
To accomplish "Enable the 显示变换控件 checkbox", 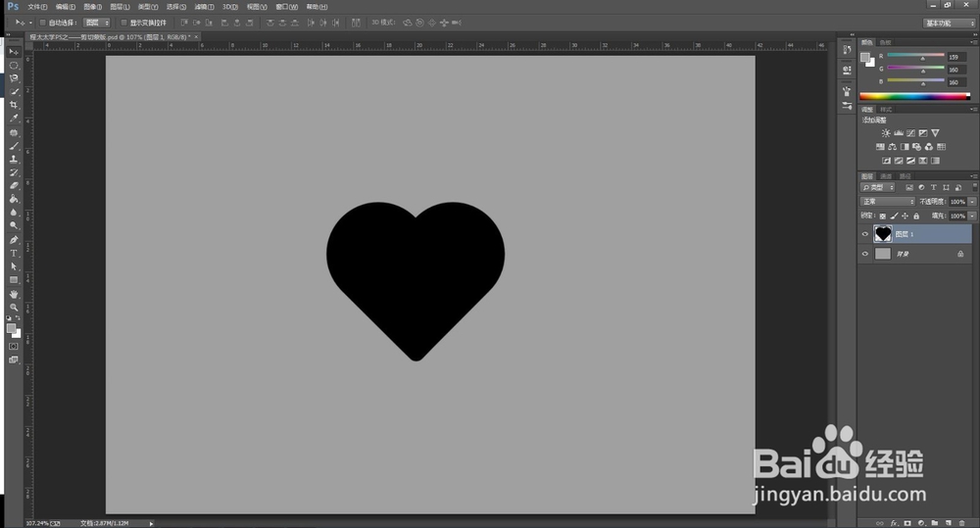I will pos(123,23).
